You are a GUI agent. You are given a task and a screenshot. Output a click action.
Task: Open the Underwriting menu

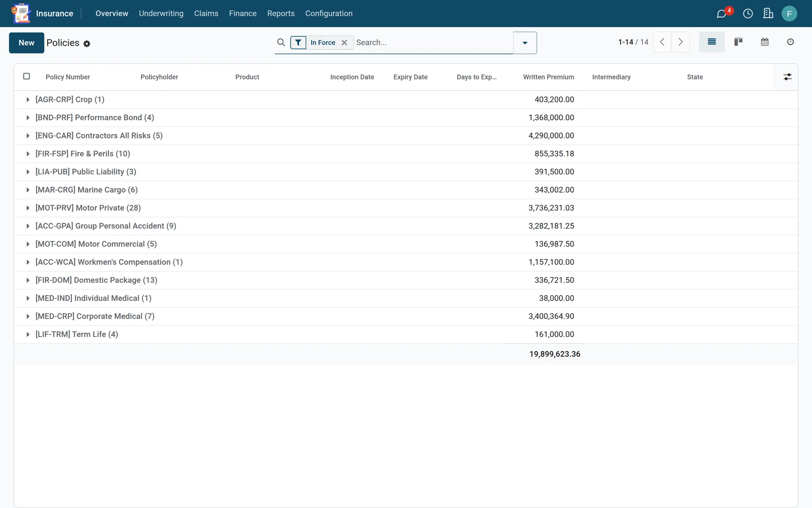161,14
